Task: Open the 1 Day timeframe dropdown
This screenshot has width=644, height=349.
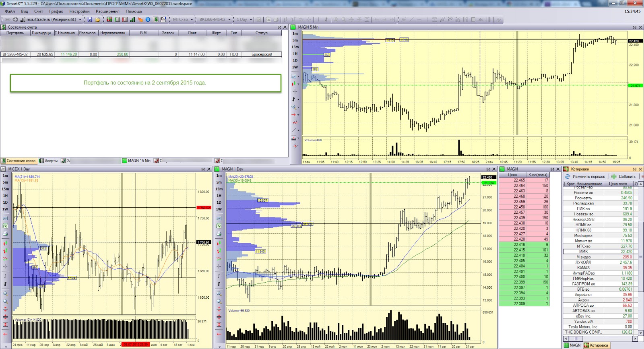Action: click(x=251, y=19)
